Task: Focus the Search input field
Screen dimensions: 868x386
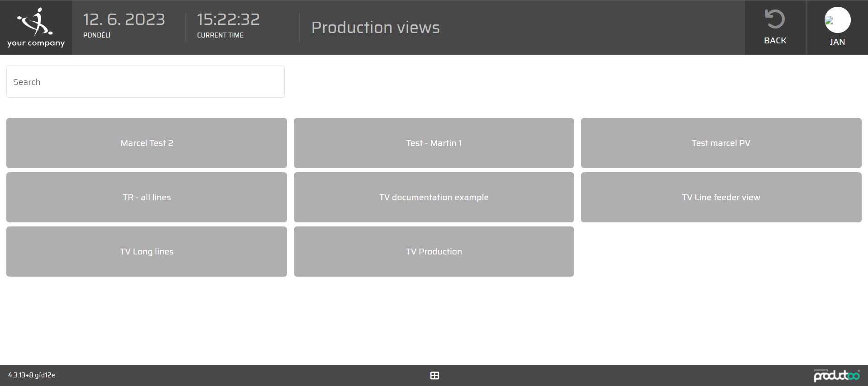Action: point(146,82)
